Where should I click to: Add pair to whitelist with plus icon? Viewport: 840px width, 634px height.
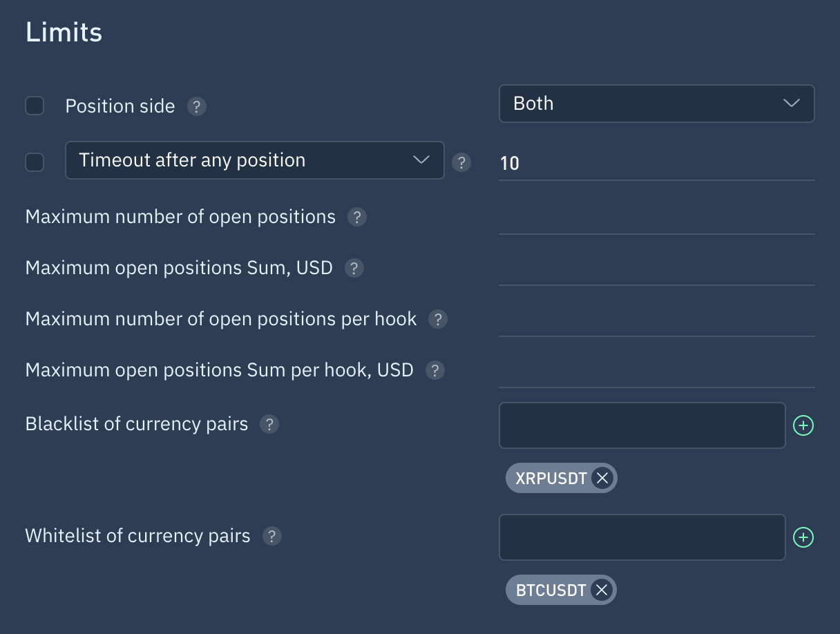[x=803, y=537]
